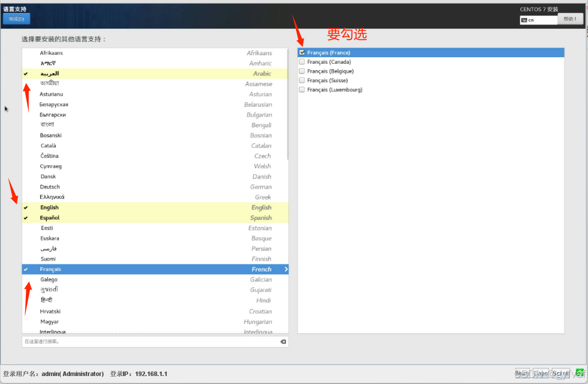Select the Cymraeg Welsh row
Image resolution: width=588 pixels, height=384 pixels.
[154, 166]
